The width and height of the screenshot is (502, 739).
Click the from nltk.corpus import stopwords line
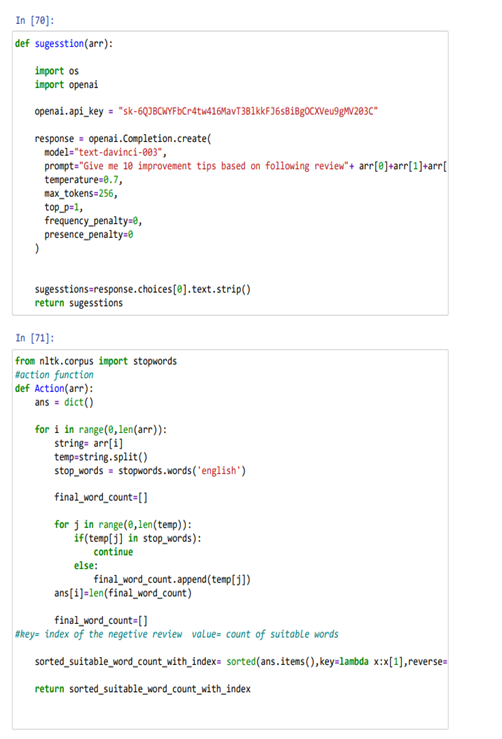point(96,361)
